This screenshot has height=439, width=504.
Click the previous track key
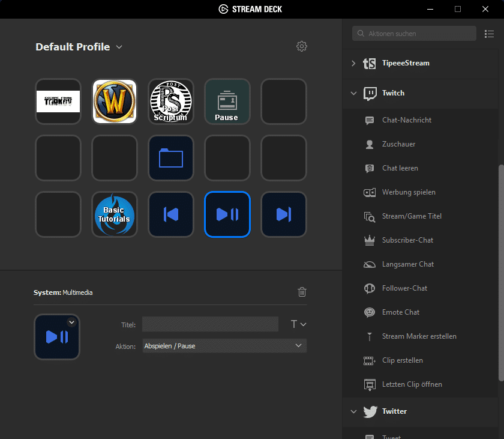[x=170, y=214]
